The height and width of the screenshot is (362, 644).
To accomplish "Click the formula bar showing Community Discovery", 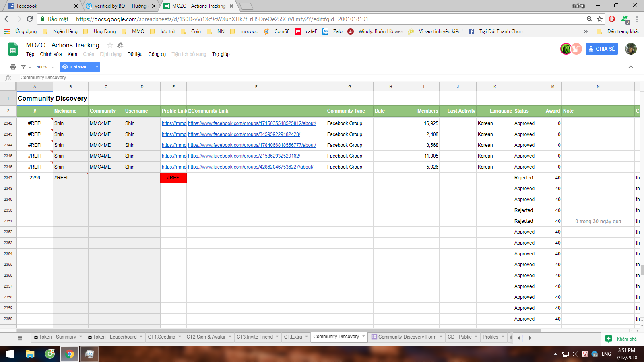I will (x=161, y=78).
